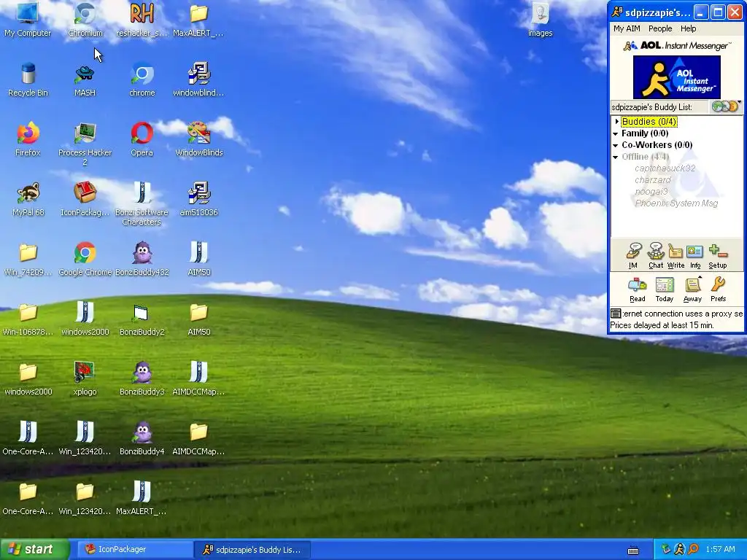
Task: Select Phoenix System Msg buddy
Action: tap(676, 203)
